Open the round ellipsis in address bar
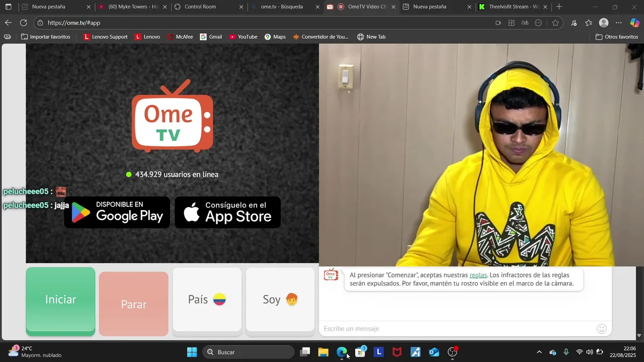Screen dimensions: 644x362 [x=538, y=23]
